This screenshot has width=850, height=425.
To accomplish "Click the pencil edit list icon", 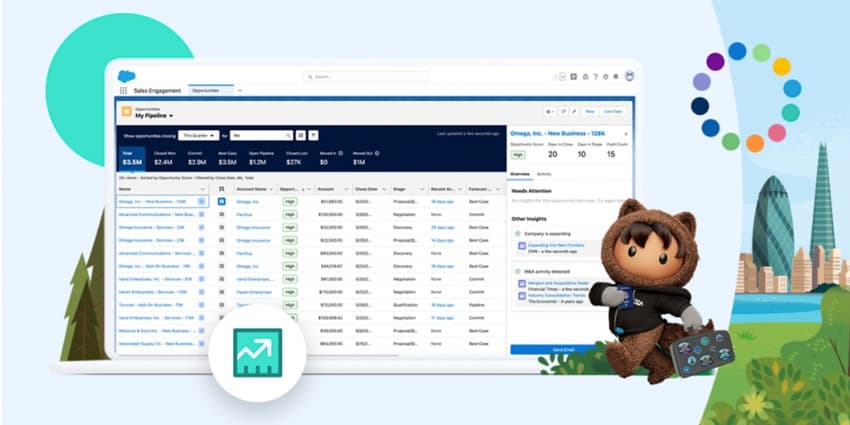I will [574, 111].
